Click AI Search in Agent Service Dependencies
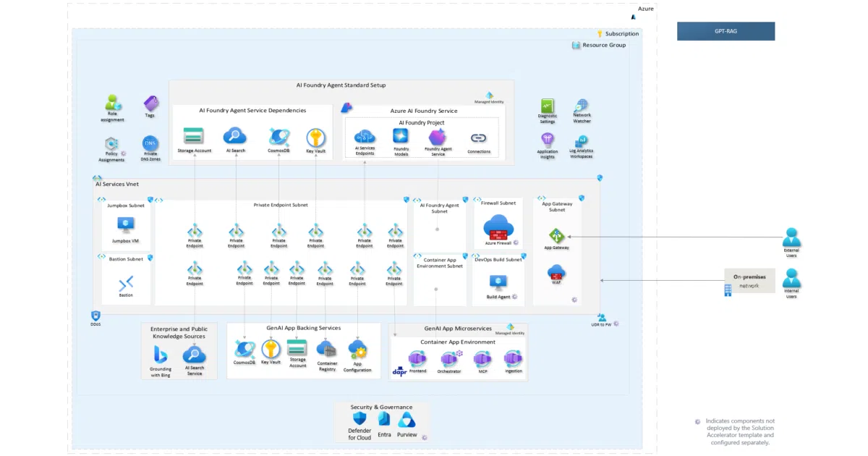The width and height of the screenshot is (868, 456). [x=235, y=136]
